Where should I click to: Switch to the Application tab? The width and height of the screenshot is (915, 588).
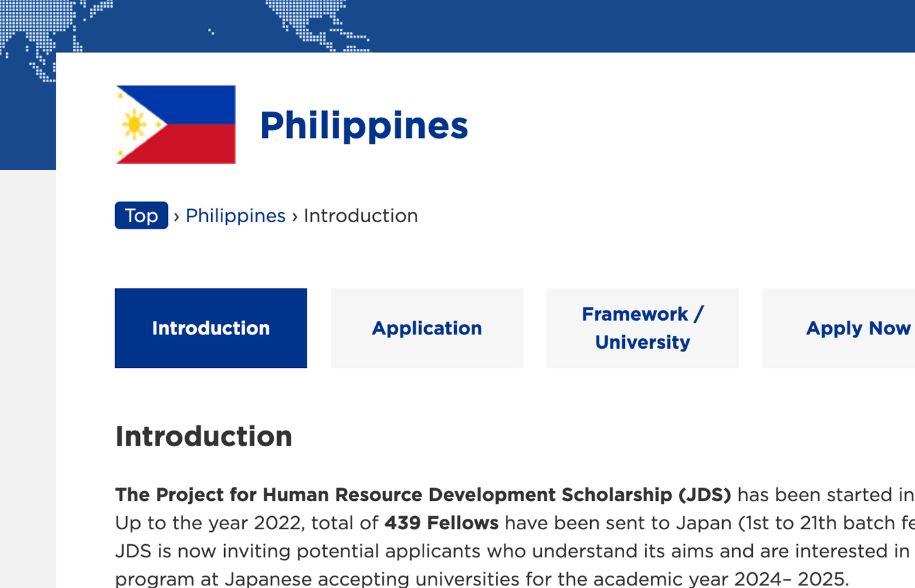[427, 328]
